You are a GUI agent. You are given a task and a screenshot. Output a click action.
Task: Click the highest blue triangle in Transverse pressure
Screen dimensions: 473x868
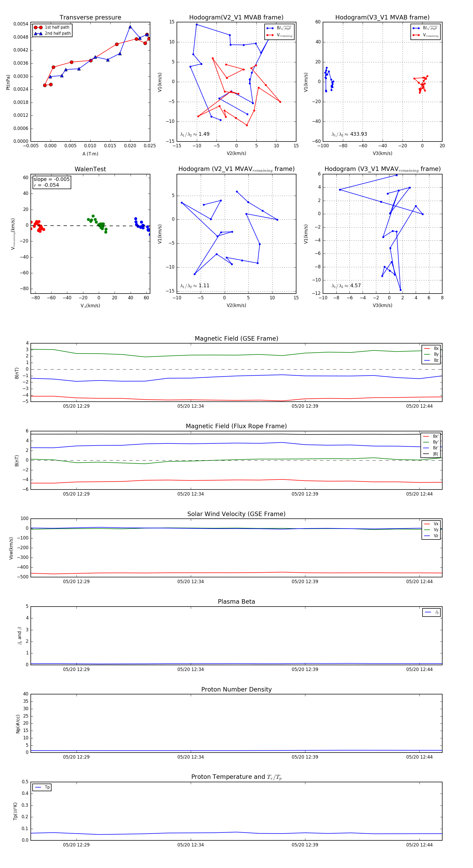pos(130,27)
